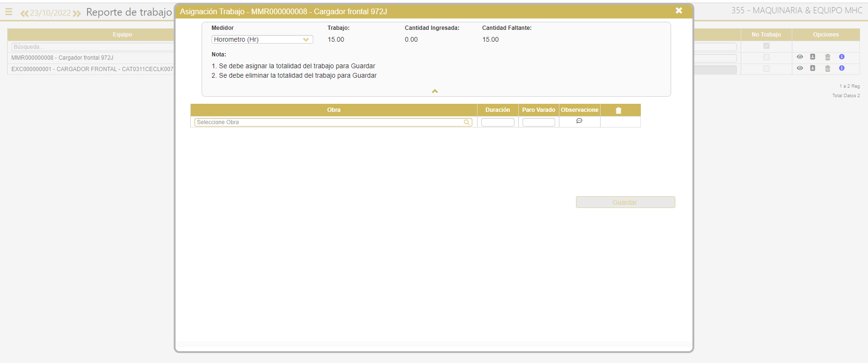This screenshot has width=868, height=363.
Task: Click the Total Datos 2 label
Action: (846, 96)
